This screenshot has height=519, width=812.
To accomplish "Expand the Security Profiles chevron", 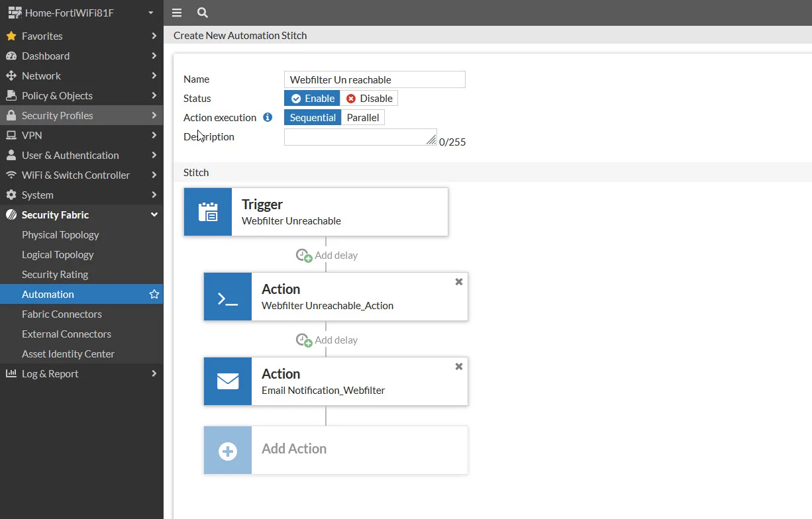I will tap(154, 115).
